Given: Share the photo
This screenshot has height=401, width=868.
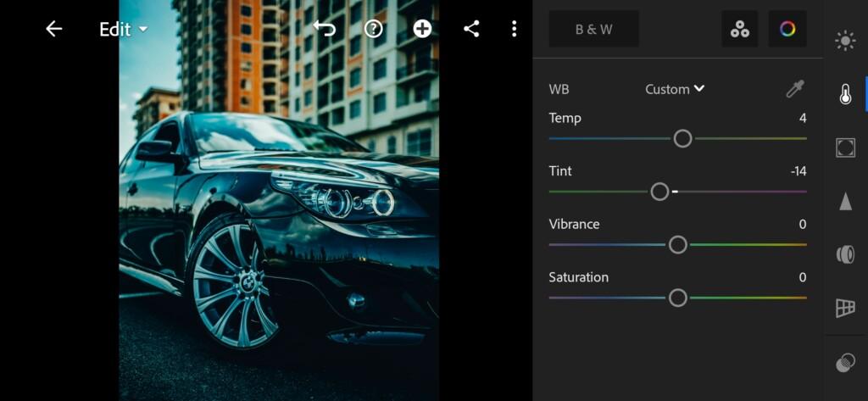Looking at the screenshot, I should [x=471, y=29].
